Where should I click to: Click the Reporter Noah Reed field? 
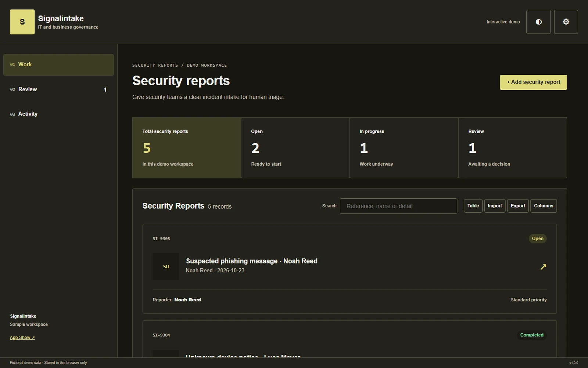177,300
